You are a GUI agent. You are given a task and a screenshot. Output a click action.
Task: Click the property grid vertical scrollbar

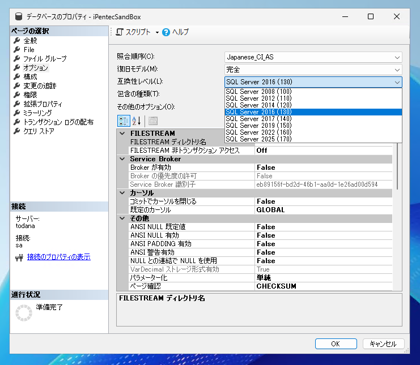coord(397,167)
